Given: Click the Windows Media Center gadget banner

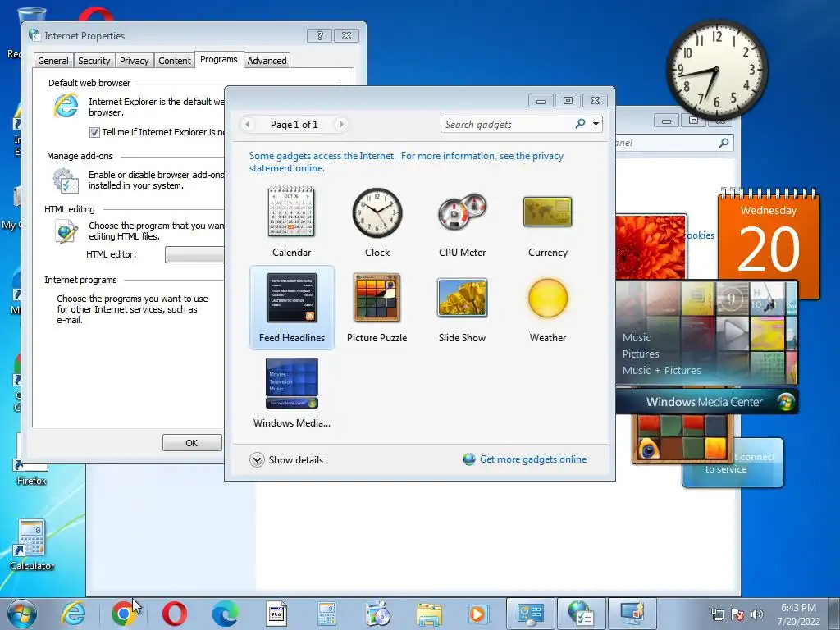Looking at the screenshot, I should [706, 401].
